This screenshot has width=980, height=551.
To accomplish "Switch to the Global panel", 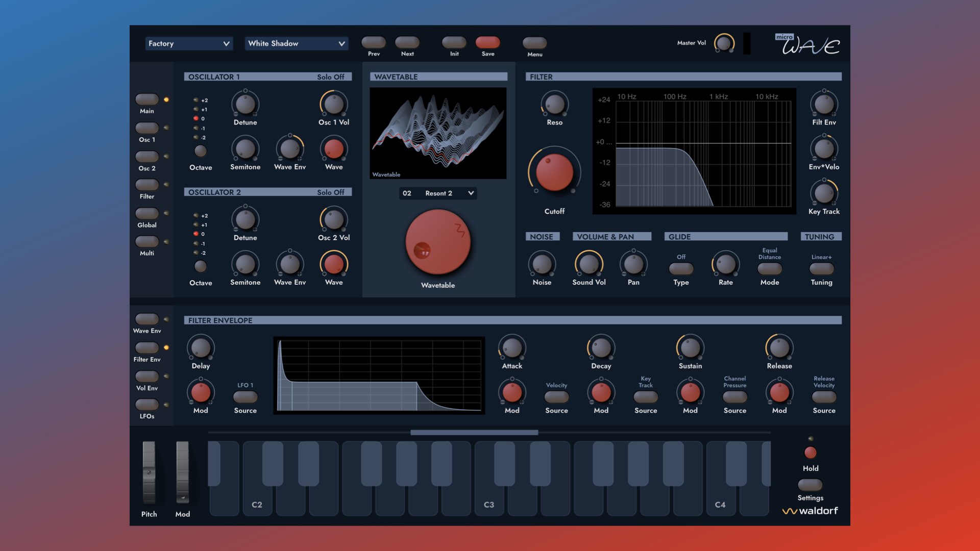I will tap(146, 214).
